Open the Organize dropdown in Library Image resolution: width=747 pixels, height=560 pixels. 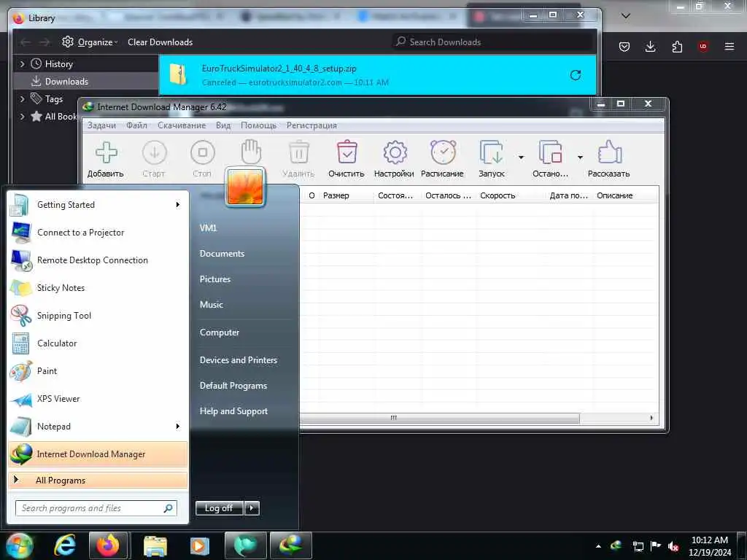point(90,42)
